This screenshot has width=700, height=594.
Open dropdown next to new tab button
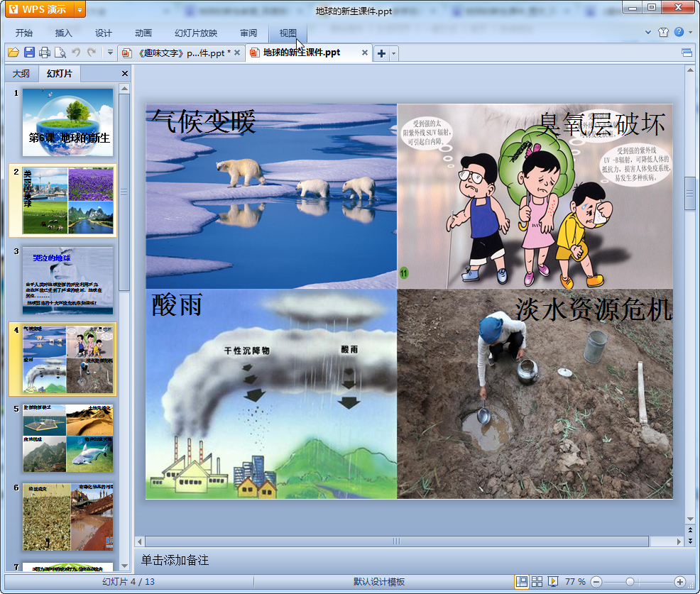(394, 53)
